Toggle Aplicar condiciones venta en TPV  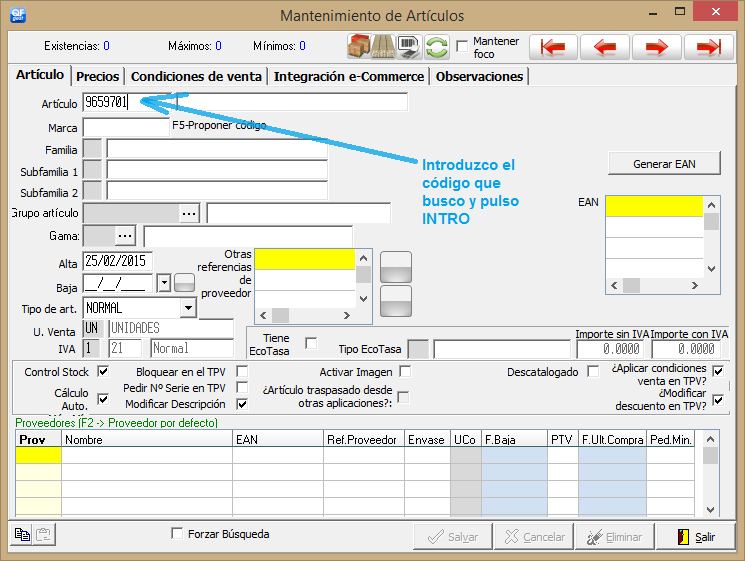[718, 371]
